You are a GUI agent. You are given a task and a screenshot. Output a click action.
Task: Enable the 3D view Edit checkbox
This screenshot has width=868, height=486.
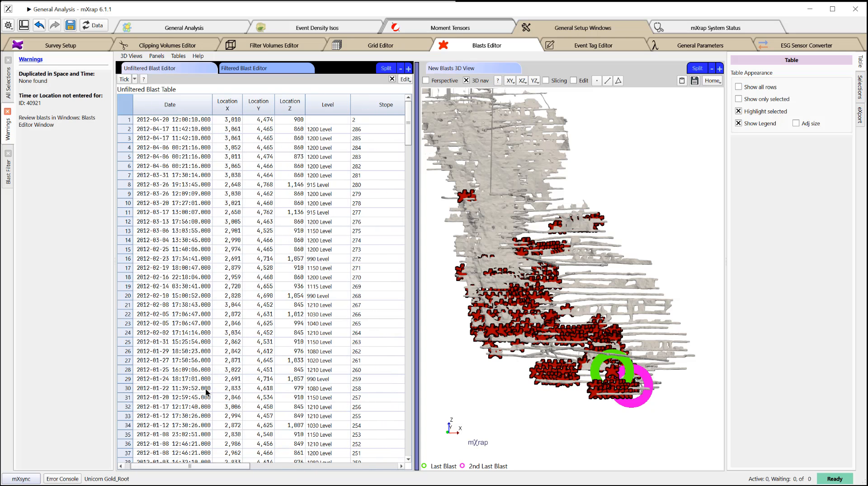pyautogui.click(x=574, y=81)
